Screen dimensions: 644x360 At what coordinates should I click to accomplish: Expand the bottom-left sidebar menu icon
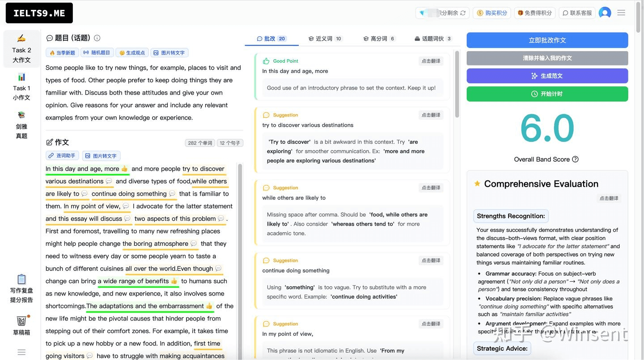[x=21, y=352]
